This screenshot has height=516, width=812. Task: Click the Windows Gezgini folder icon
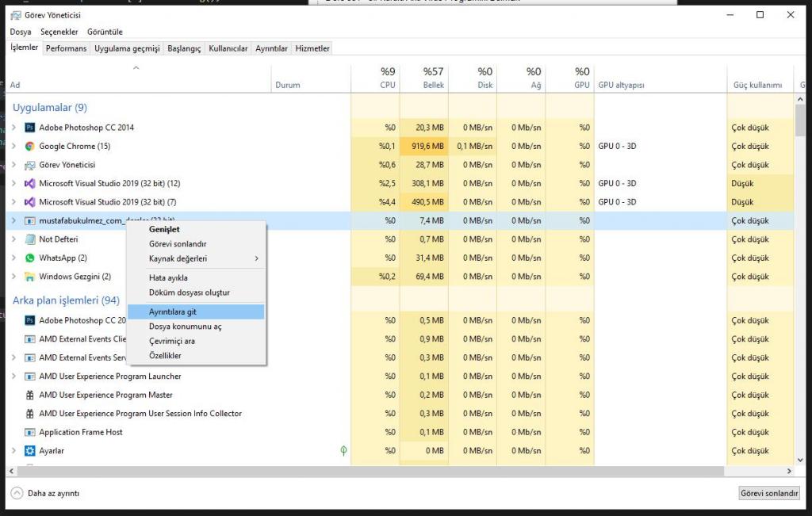30,277
